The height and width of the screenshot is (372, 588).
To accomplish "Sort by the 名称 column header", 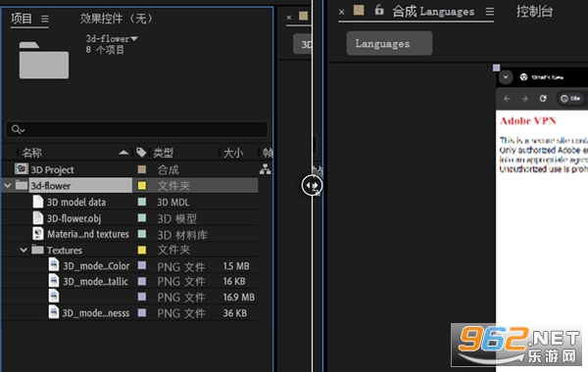I will (x=32, y=153).
